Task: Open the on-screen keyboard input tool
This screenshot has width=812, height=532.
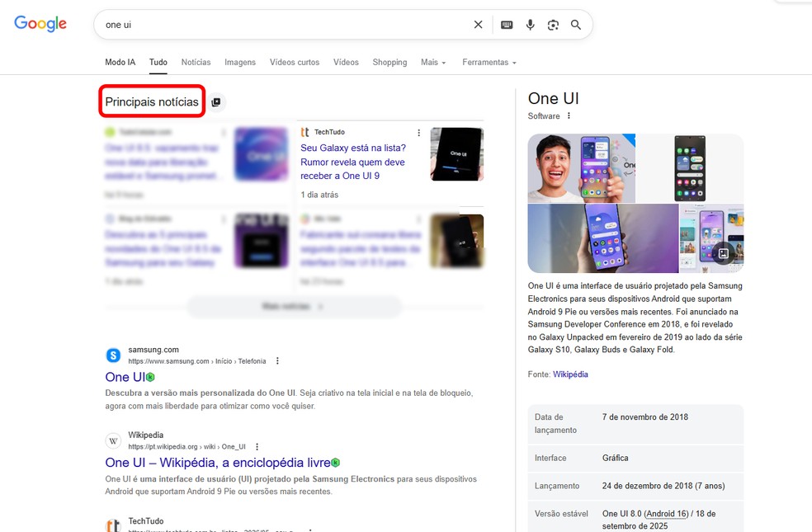Action: [507, 25]
